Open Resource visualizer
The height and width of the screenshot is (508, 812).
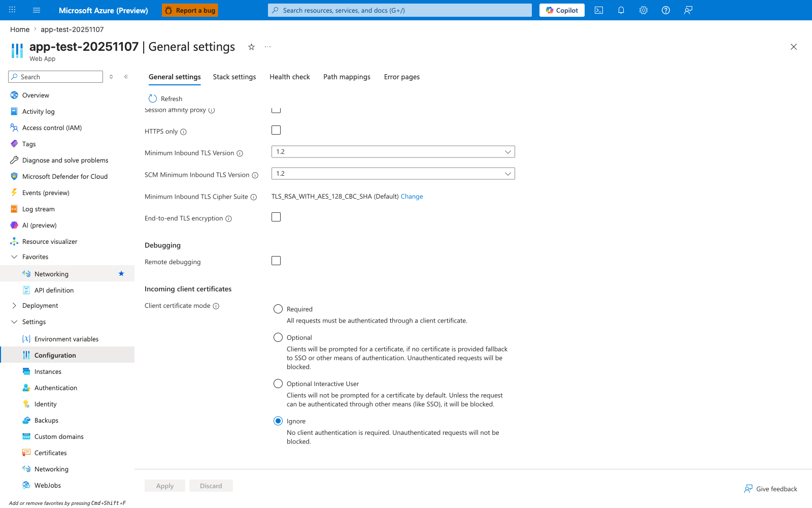point(50,241)
